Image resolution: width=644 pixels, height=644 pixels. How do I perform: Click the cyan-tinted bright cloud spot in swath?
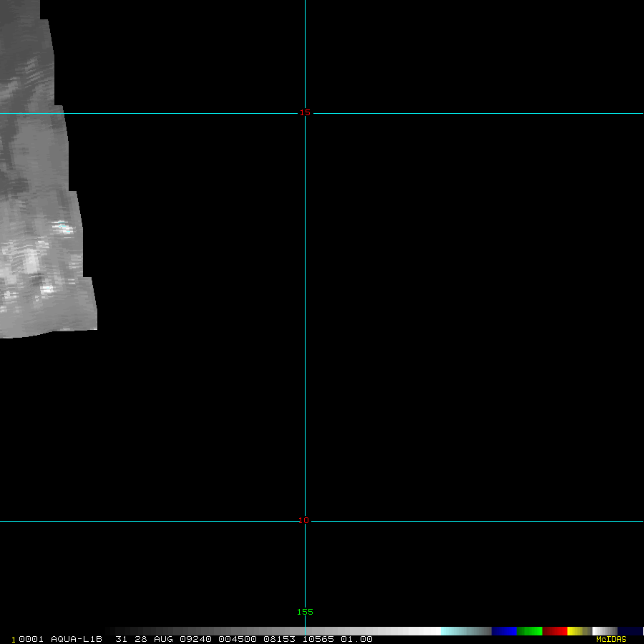tap(62, 225)
